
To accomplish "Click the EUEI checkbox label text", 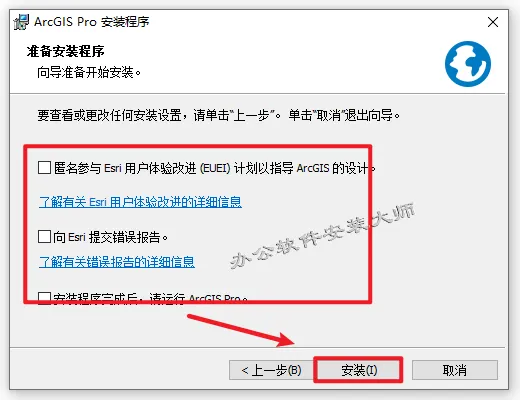I will (215, 168).
